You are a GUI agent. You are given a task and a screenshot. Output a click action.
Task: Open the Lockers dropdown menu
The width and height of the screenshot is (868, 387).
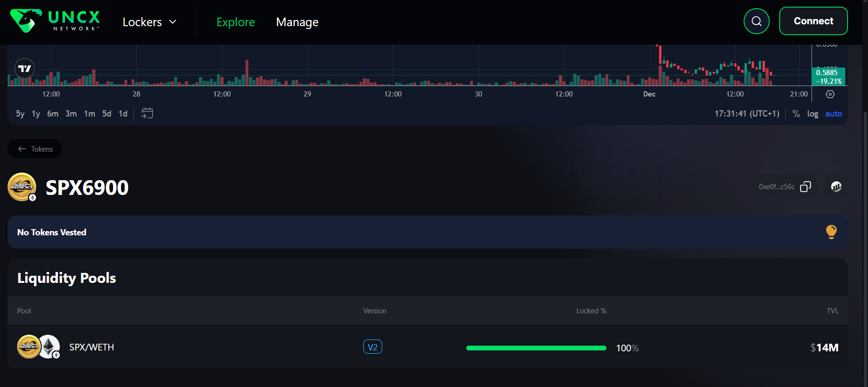150,22
